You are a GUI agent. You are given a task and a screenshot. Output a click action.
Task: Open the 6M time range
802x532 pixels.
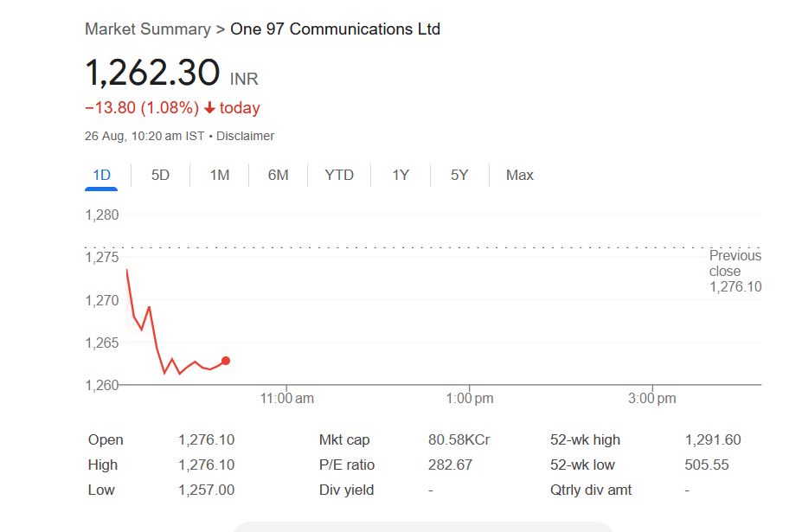278,175
